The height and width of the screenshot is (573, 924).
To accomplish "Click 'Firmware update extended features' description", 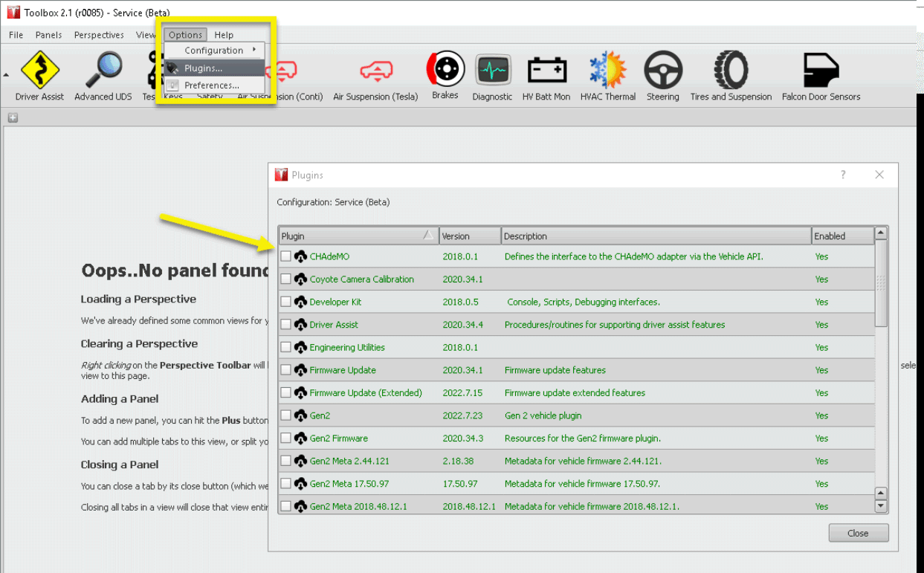I will (x=575, y=392).
